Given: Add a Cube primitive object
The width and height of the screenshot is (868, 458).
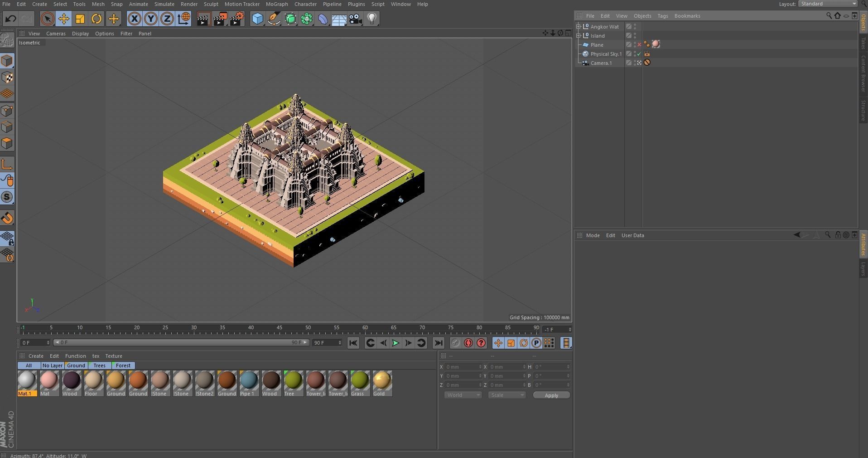Looking at the screenshot, I should pos(257,19).
